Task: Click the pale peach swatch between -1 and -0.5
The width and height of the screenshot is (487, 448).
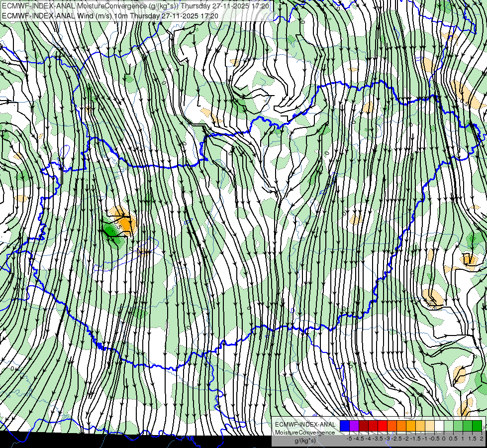Action: [x=430, y=426]
